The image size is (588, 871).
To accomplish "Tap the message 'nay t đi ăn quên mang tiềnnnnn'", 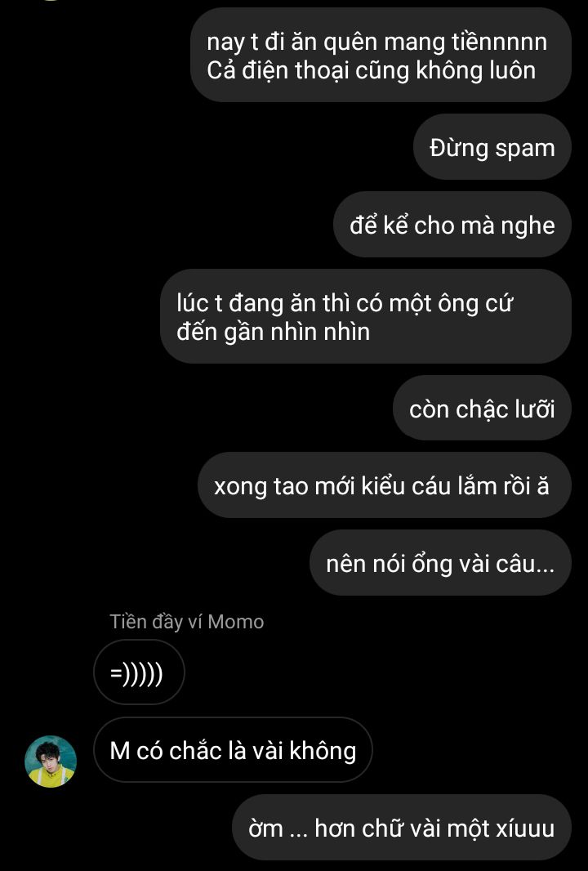I will coord(377,42).
